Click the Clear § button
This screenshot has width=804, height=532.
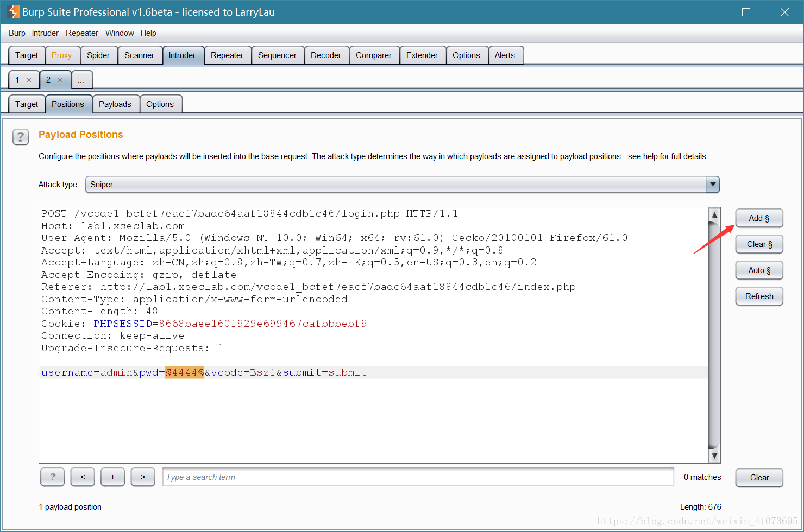[759, 244]
